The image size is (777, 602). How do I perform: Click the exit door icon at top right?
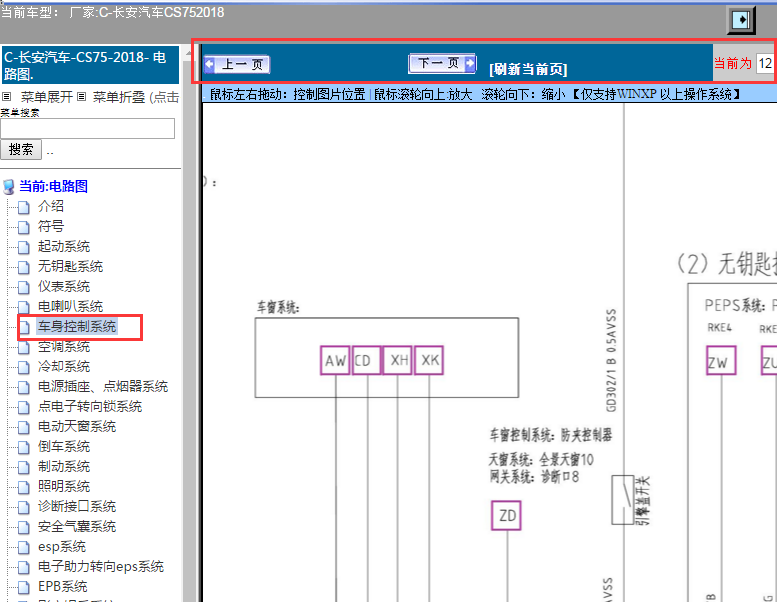tap(741, 20)
